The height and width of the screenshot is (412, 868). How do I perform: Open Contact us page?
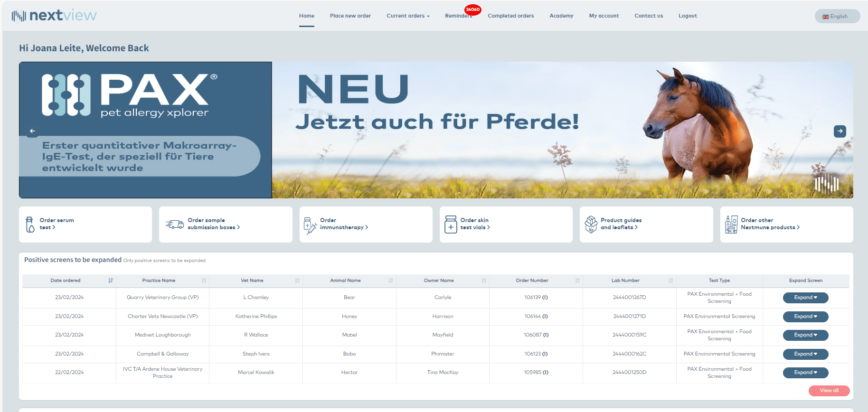click(649, 16)
